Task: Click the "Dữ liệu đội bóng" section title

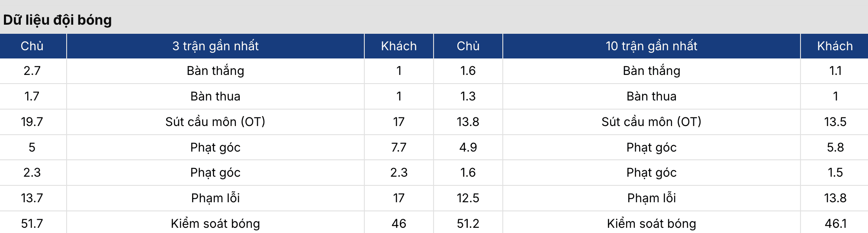Action: tap(58, 20)
